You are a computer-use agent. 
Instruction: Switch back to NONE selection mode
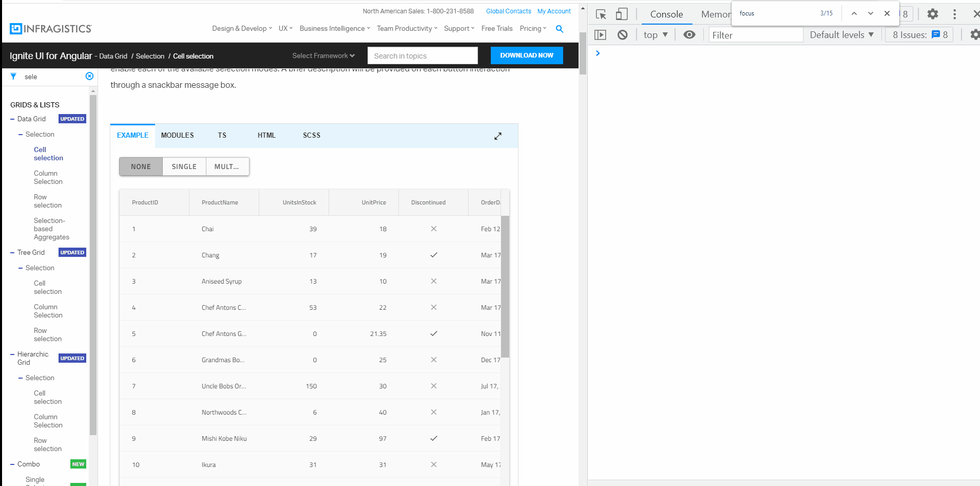point(140,166)
